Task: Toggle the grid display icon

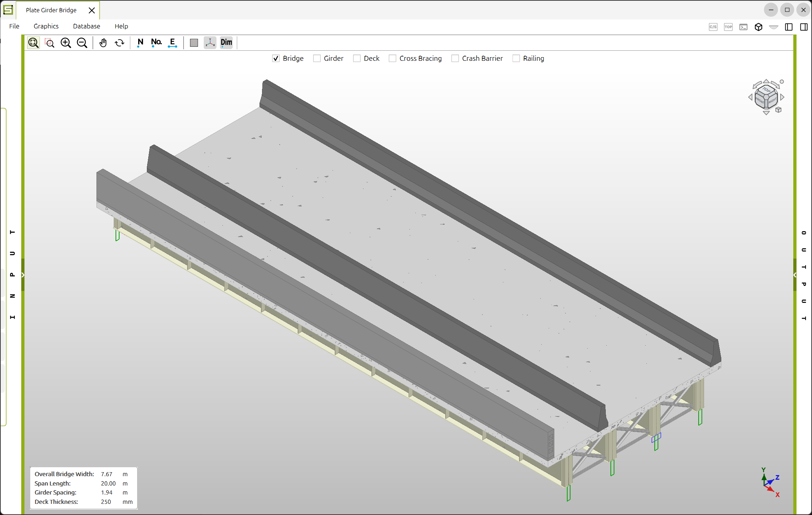Action: coord(194,43)
